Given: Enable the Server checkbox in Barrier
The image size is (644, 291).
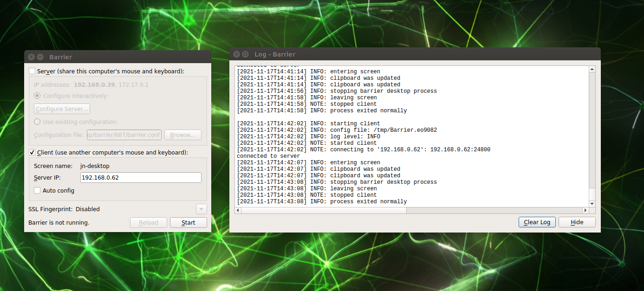Looking at the screenshot, I should (x=32, y=71).
